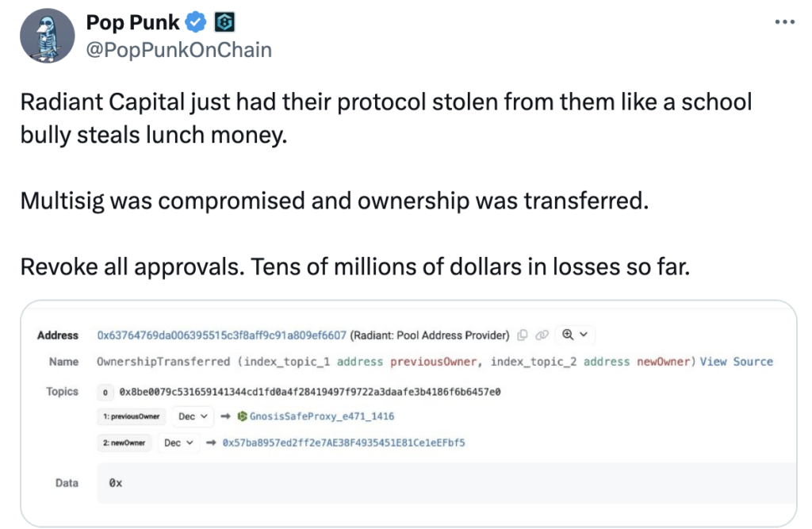The image size is (812, 529).
Task: Click the arrow before newOwner address
Action: 211,443
